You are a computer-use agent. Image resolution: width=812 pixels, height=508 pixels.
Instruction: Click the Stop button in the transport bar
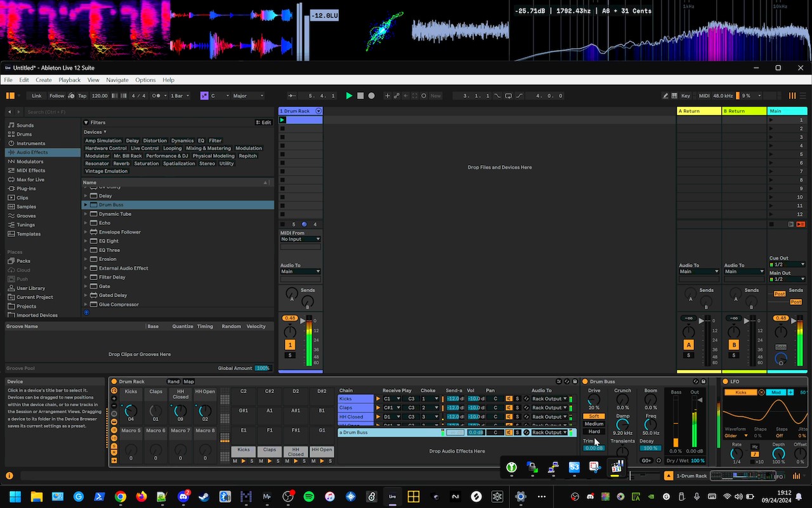360,96
